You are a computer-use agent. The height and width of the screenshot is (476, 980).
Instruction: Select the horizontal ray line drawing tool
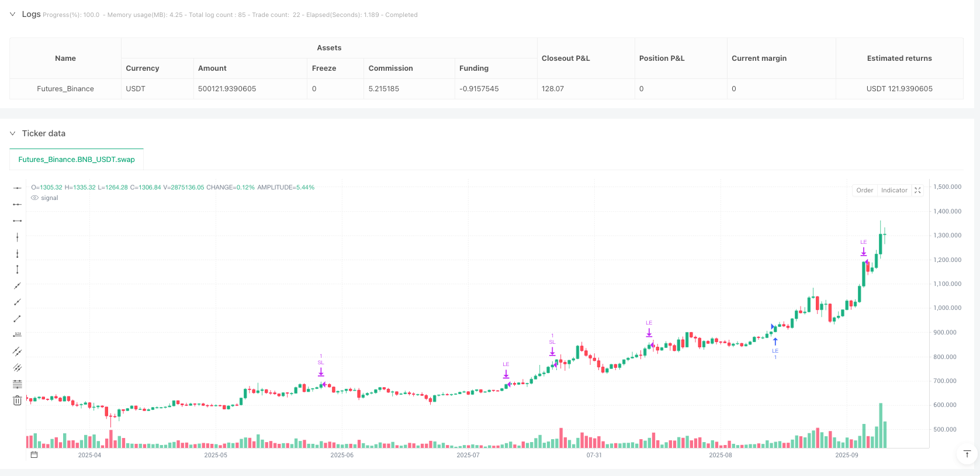point(18,204)
